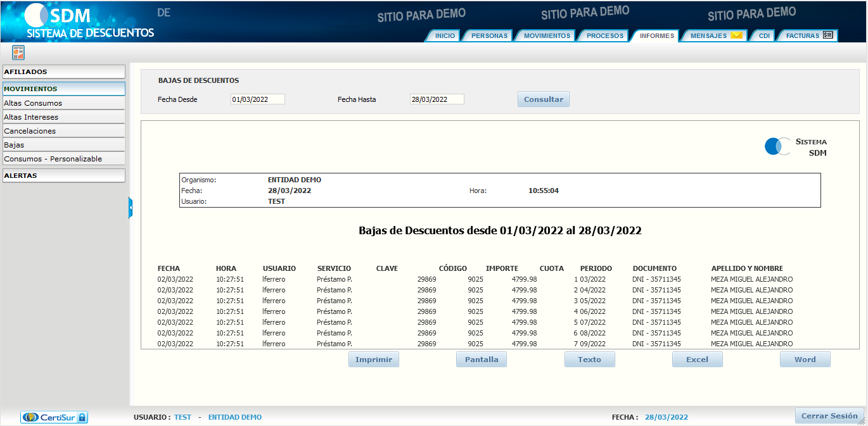Image resolution: width=868 pixels, height=426 pixels.
Task: Click the CertiSur security badge
Action: (54, 417)
